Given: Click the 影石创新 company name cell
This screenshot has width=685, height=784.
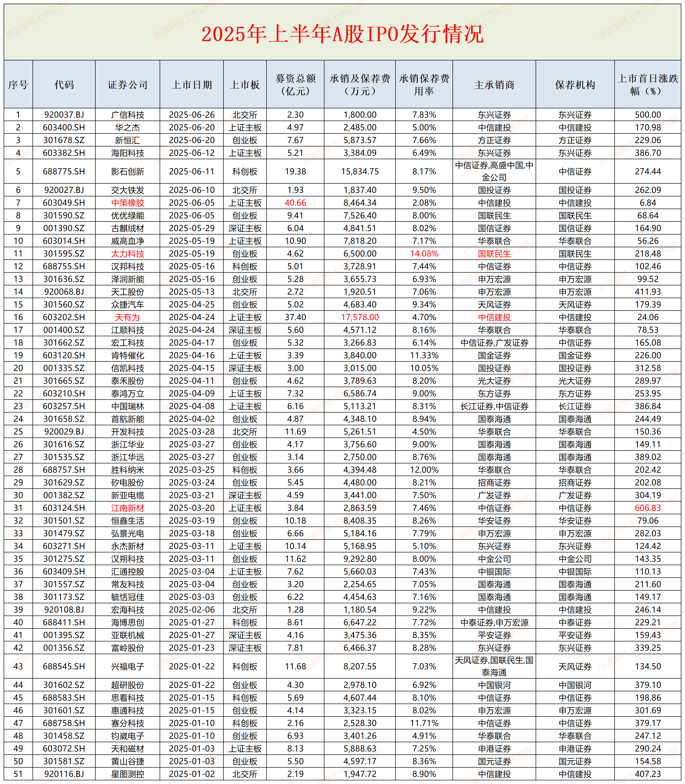Looking at the screenshot, I should click(127, 171).
